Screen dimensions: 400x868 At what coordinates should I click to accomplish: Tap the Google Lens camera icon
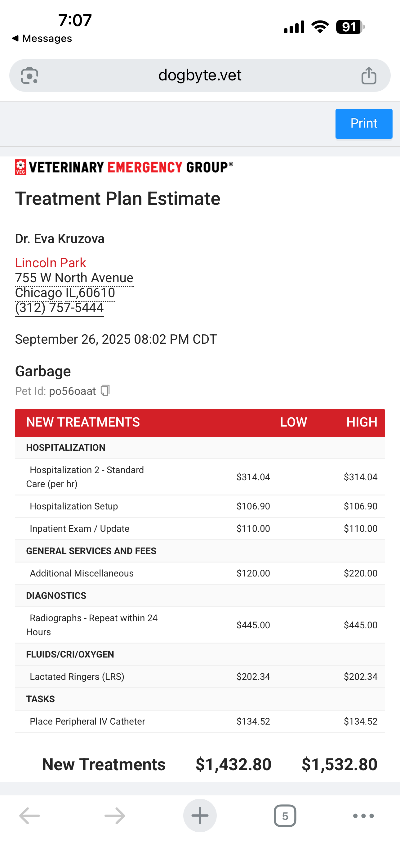tap(29, 75)
